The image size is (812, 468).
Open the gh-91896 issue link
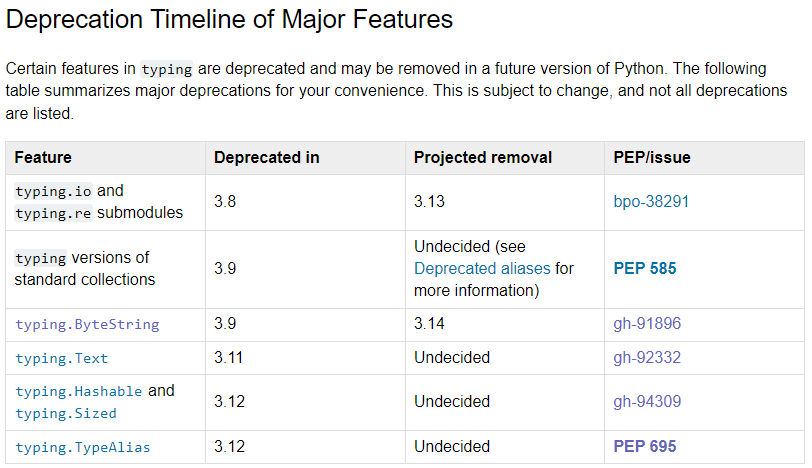coord(647,324)
